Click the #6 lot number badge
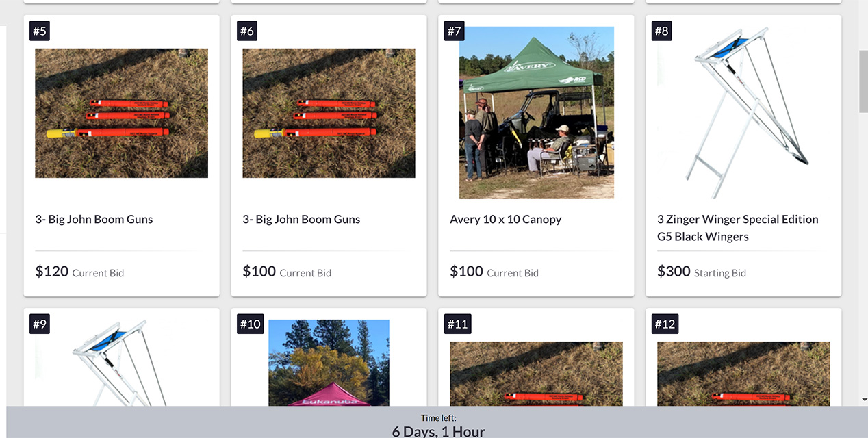This screenshot has height=438, width=868. click(247, 31)
